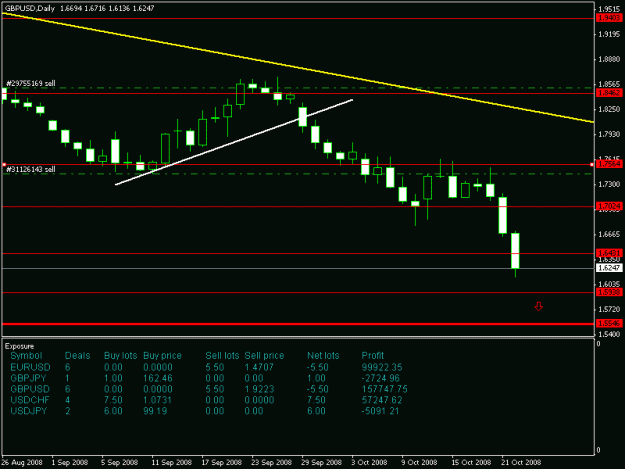Click the Profit column header

click(x=373, y=355)
